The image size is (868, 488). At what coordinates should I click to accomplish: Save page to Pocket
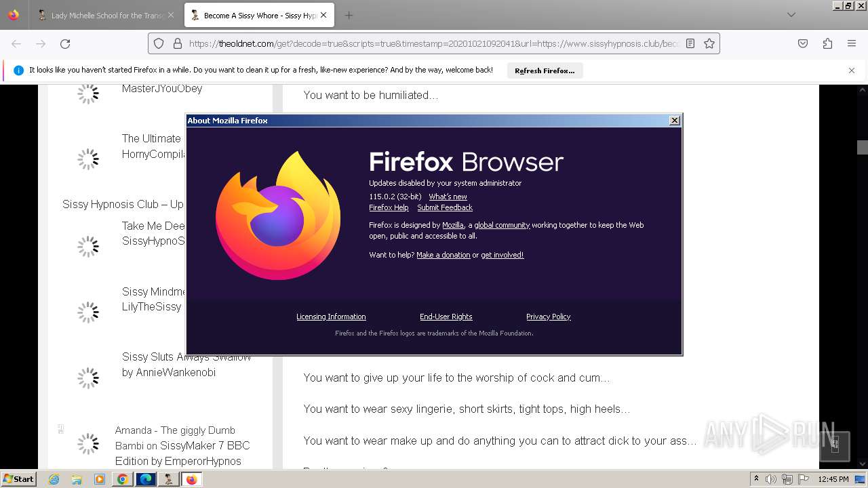pyautogui.click(x=803, y=43)
